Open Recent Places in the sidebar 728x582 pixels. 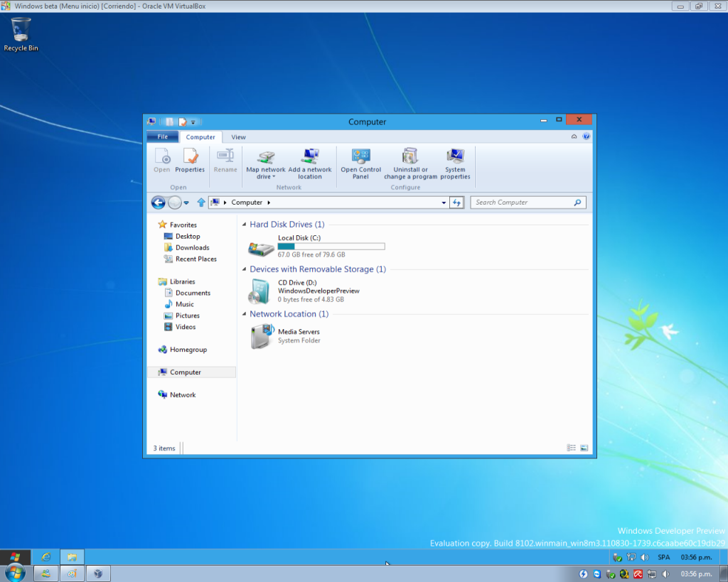[196, 259]
